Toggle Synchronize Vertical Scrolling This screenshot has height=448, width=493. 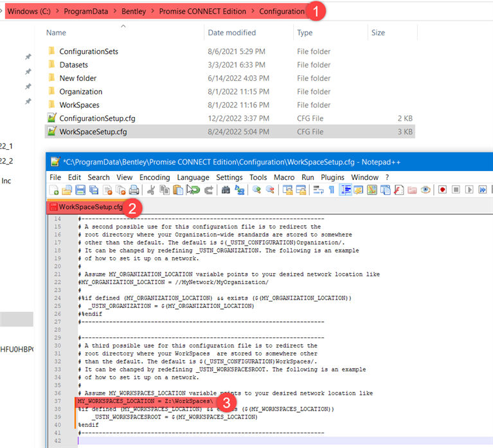click(x=287, y=190)
